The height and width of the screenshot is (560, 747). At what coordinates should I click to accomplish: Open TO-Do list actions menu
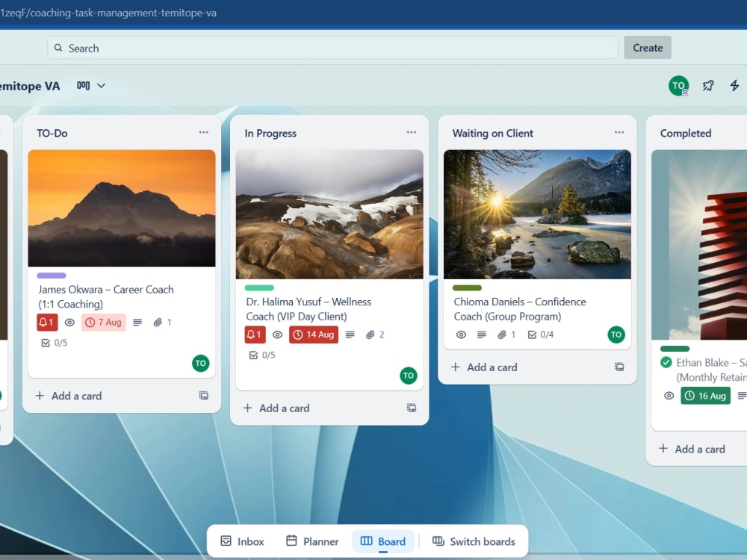203,132
